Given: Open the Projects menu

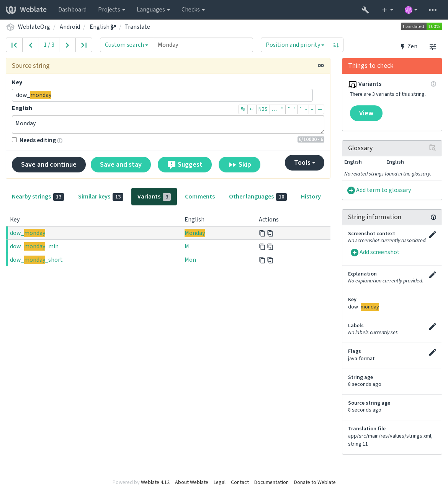Looking at the screenshot, I should click(x=111, y=10).
